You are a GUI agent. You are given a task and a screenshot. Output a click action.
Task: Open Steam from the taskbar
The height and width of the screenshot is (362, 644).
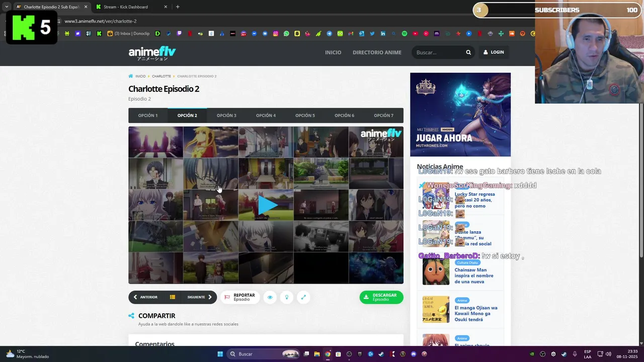pos(381,354)
